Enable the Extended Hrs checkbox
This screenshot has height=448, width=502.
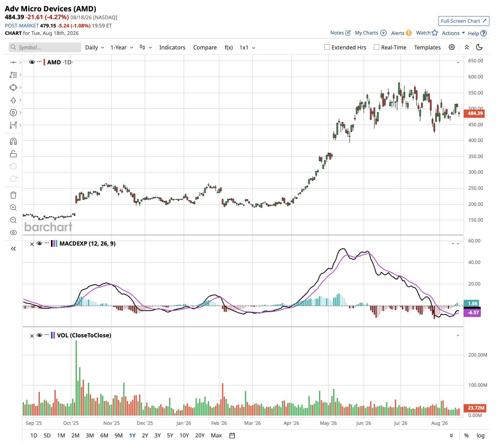(x=327, y=47)
